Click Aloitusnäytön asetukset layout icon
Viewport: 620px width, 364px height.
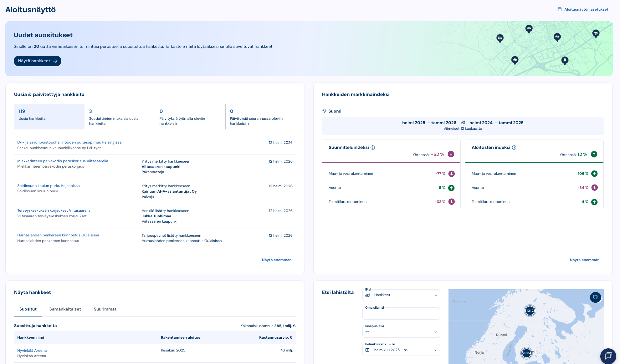coord(560,9)
